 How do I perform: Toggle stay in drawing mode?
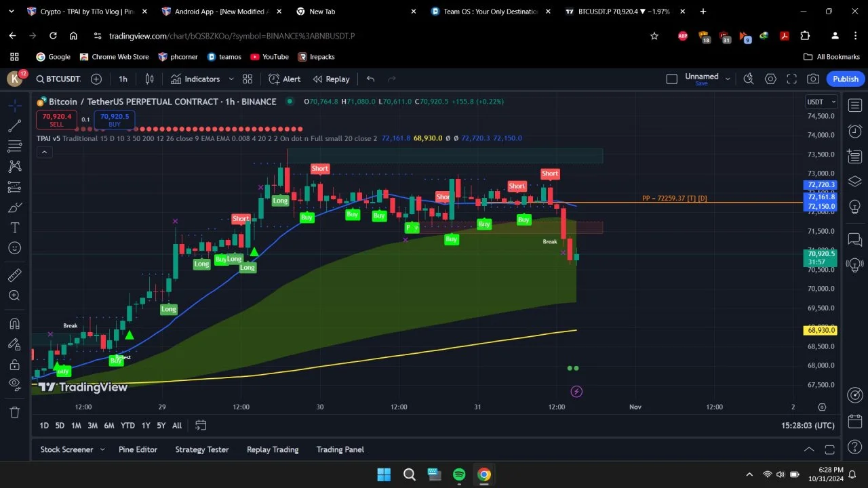click(x=14, y=344)
